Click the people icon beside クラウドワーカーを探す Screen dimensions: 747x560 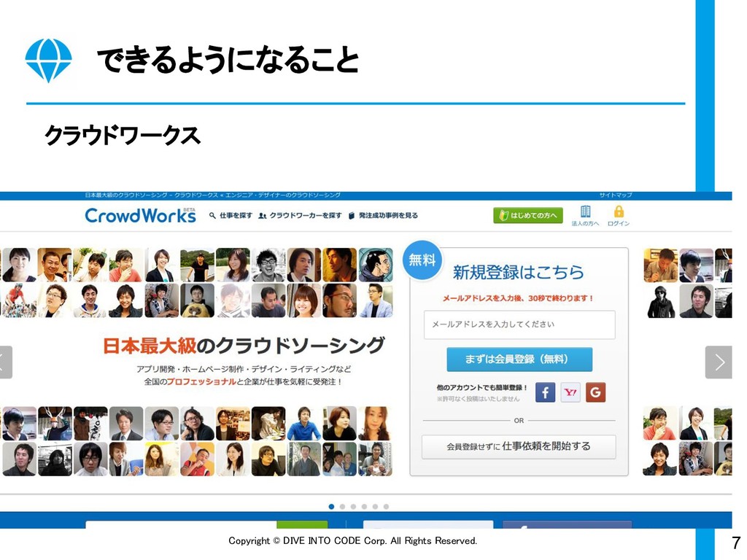click(262, 216)
